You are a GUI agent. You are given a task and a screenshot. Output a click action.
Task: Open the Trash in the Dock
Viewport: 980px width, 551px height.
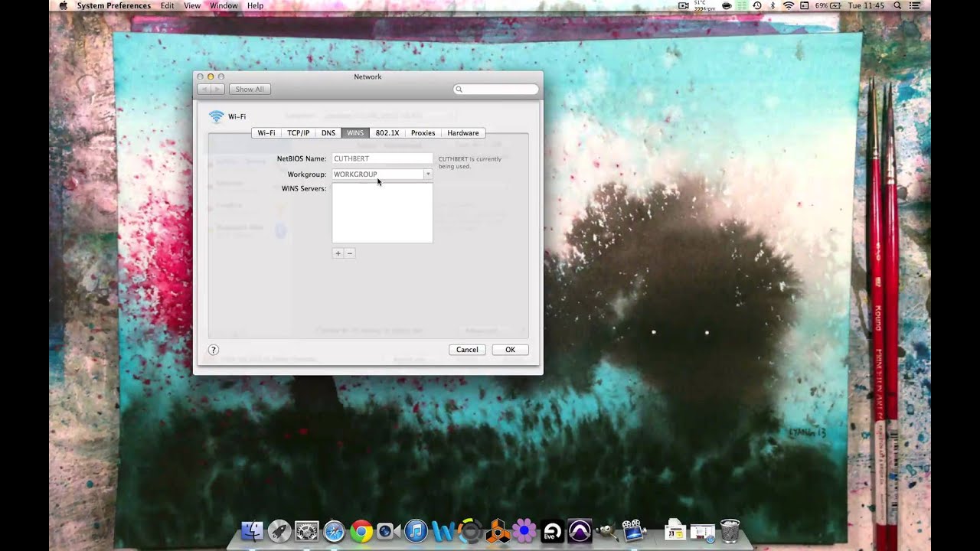730,530
